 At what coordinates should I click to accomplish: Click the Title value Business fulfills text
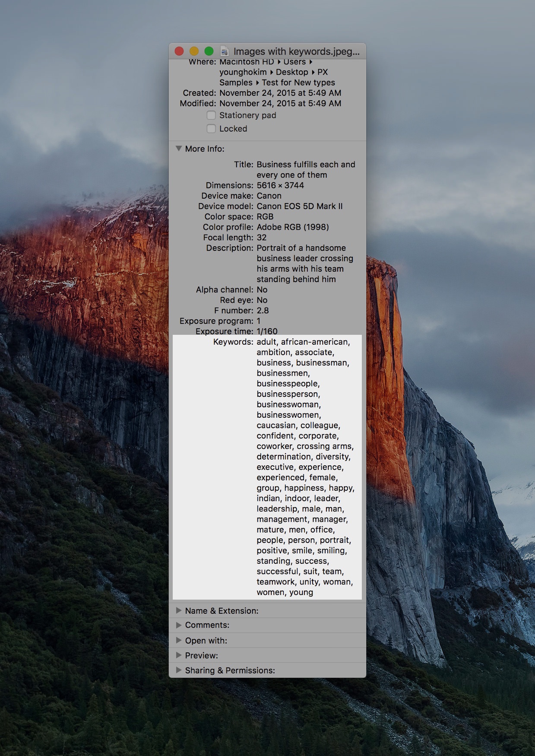click(306, 170)
